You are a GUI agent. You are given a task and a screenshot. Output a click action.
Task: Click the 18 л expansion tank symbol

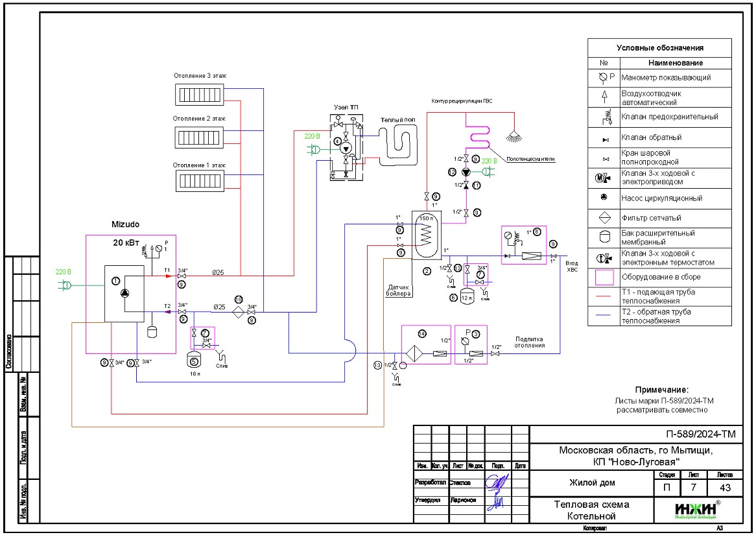point(193,357)
